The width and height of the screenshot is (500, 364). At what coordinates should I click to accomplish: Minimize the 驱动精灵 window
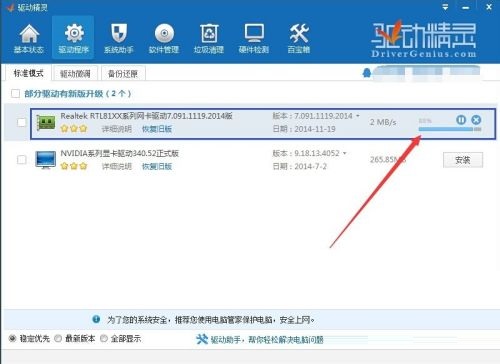466,7
